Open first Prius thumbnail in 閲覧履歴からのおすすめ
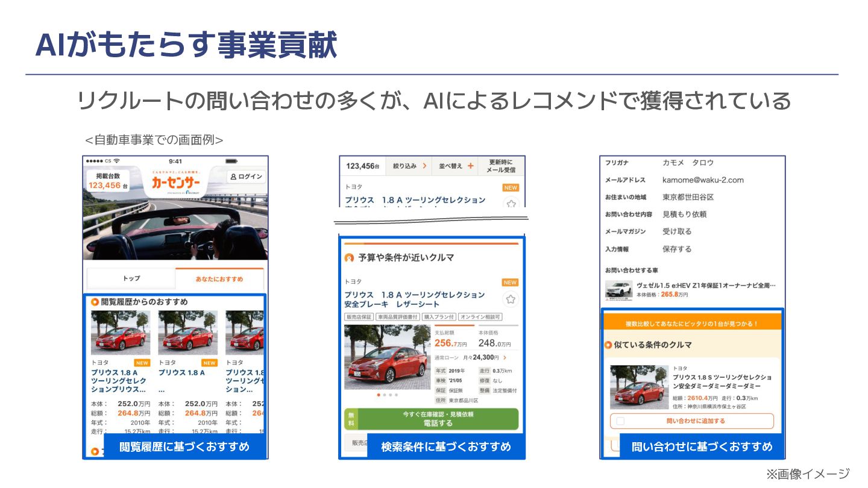The height and width of the screenshot is (488, 868). (121, 333)
